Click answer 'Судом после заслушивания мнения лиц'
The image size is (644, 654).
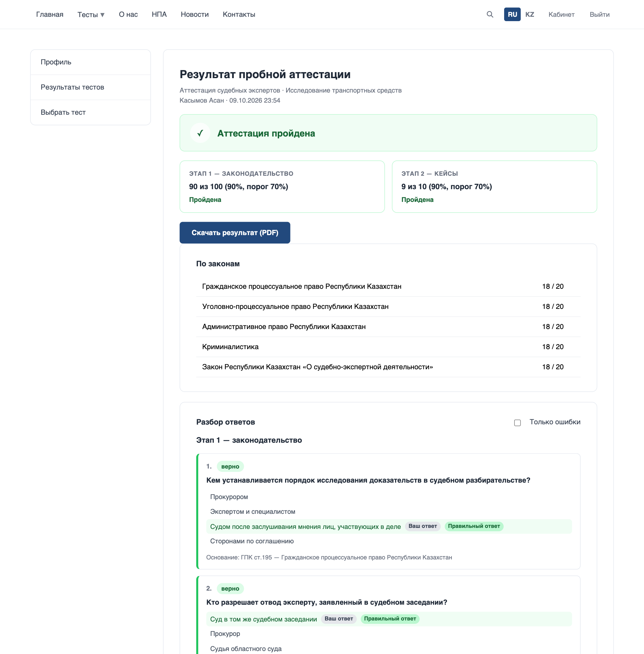389,527
